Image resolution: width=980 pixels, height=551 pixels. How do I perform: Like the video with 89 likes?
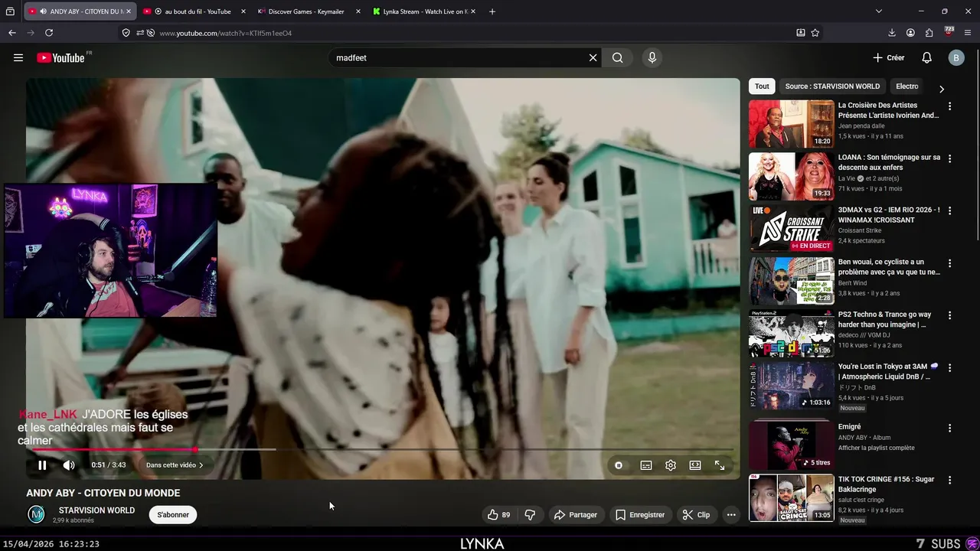point(499,515)
